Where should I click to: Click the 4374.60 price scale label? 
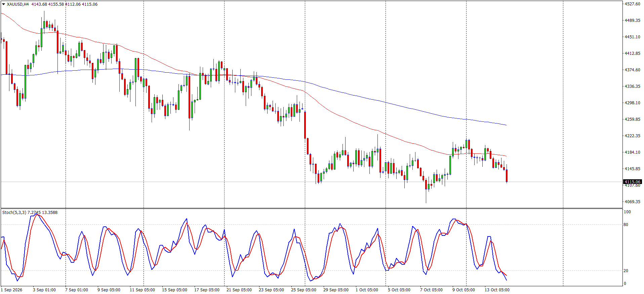(632, 70)
